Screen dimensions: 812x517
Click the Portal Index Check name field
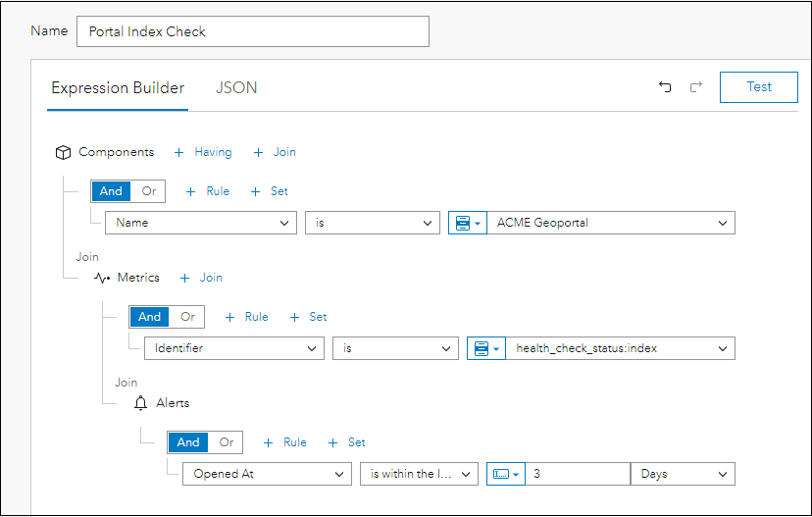coord(252,31)
